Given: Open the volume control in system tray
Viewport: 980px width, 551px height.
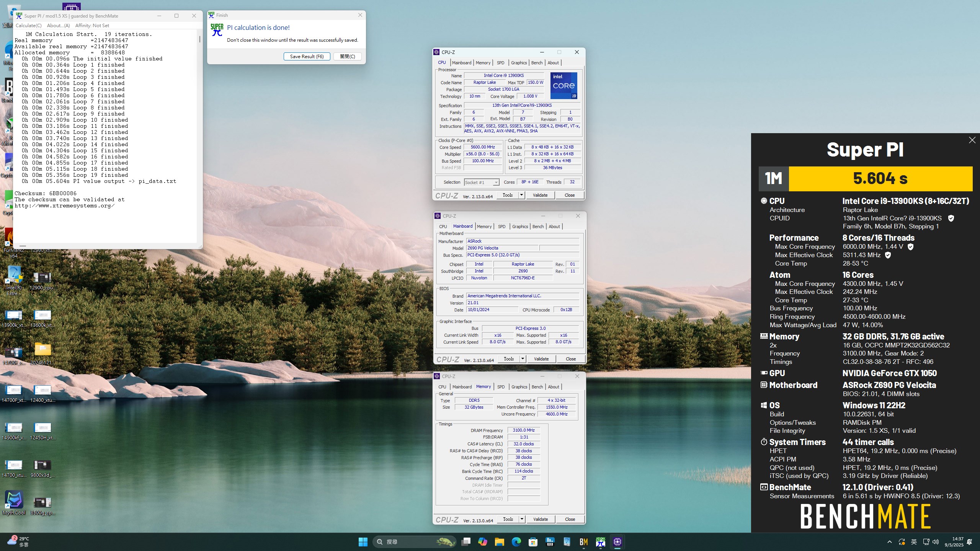Looking at the screenshot, I should [936, 542].
